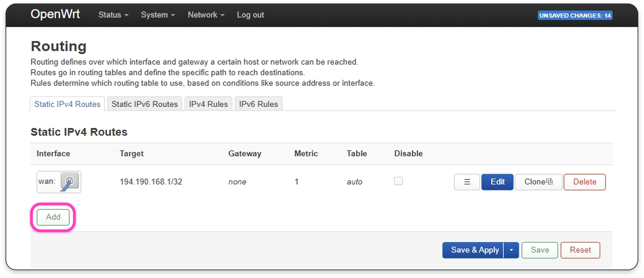Switch to Static IPv6 Routes tab
The image size is (644, 278).
(144, 104)
